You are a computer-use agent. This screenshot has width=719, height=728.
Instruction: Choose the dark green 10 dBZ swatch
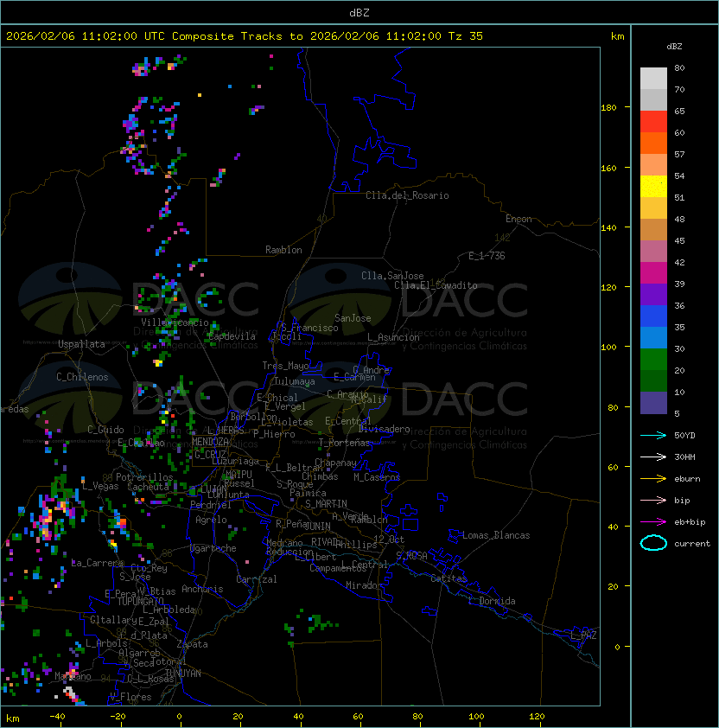pos(653,381)
